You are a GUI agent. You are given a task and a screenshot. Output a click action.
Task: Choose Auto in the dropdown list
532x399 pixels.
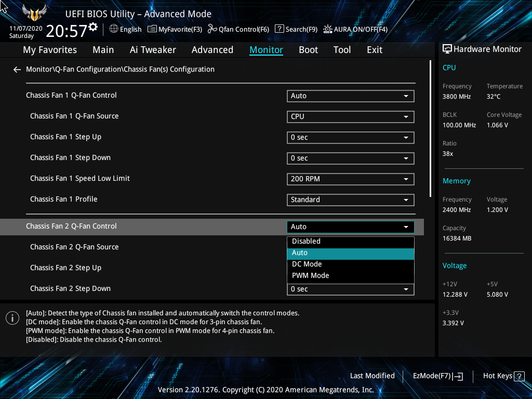(351, 253)
